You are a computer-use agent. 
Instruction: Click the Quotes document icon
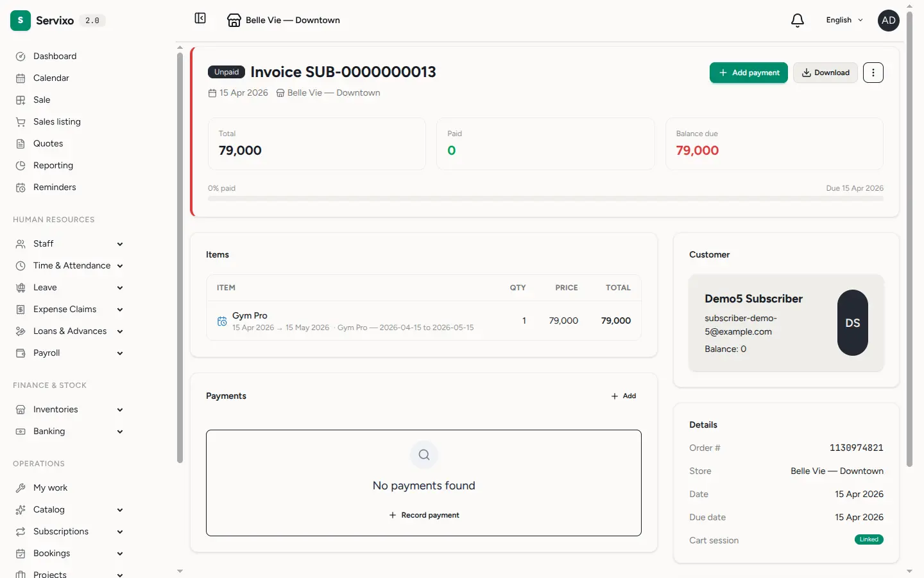(x=21, y=144)
